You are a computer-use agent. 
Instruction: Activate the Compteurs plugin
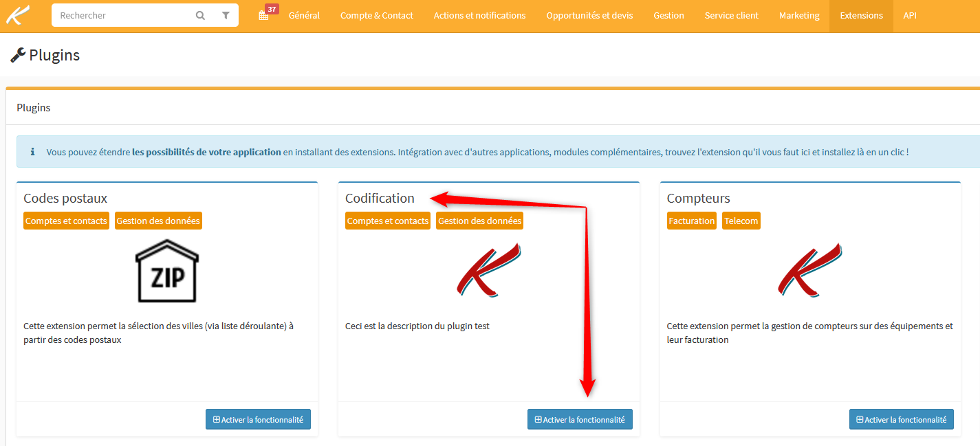coord(902,419)
